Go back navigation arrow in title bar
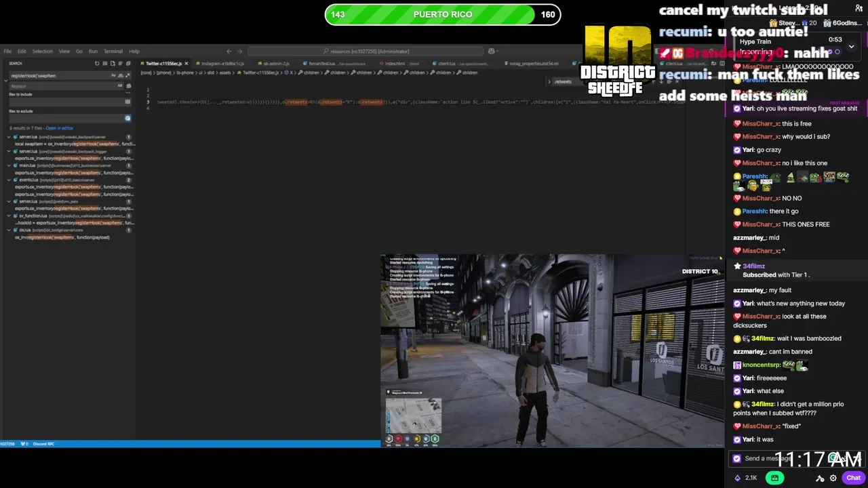Image resolution: width=868 pixels, height=488 pixels. 229,51
